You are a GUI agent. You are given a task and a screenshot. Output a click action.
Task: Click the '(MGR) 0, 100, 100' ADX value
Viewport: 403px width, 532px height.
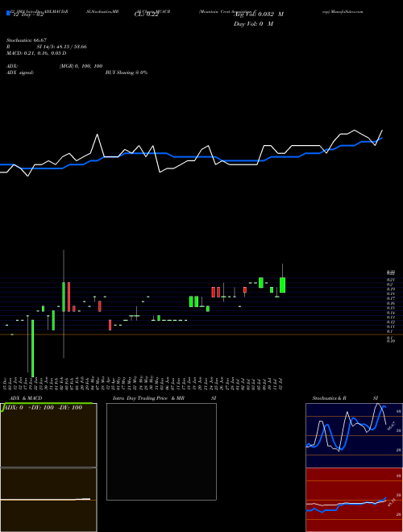pyautogui.click(x=81, y=66)
